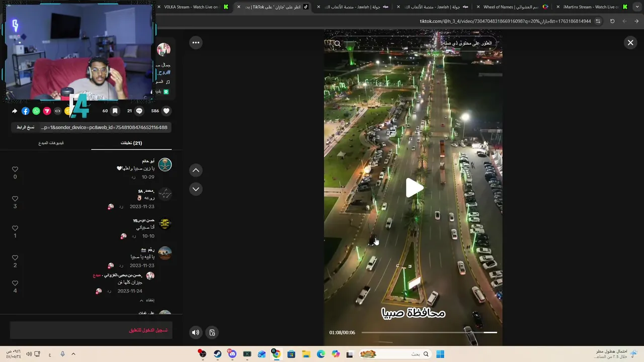Screen dimensions: 644x362
Task: Open site settings icon in the address bar
Action: coord(598,21)
